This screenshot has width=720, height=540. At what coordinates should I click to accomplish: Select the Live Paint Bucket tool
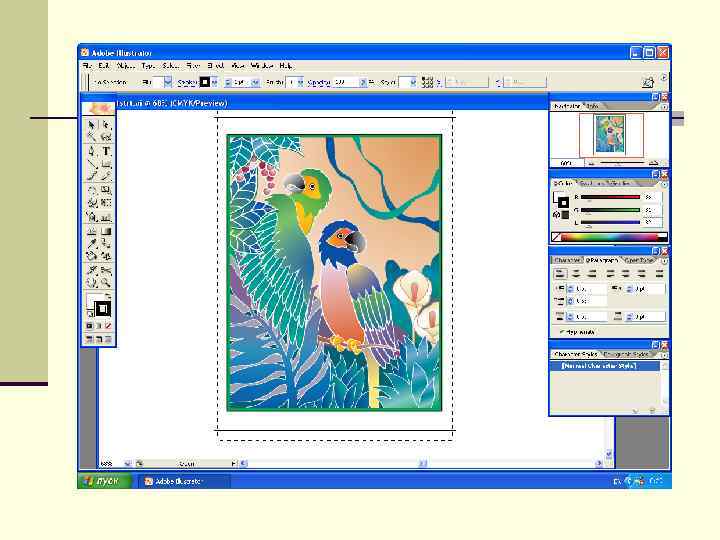(92, 256)
